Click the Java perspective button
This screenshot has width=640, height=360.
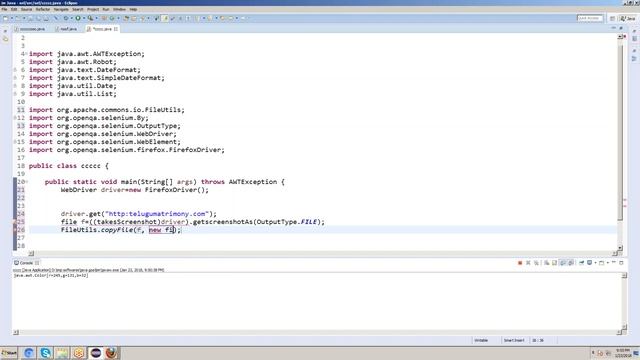pos(628,18)
